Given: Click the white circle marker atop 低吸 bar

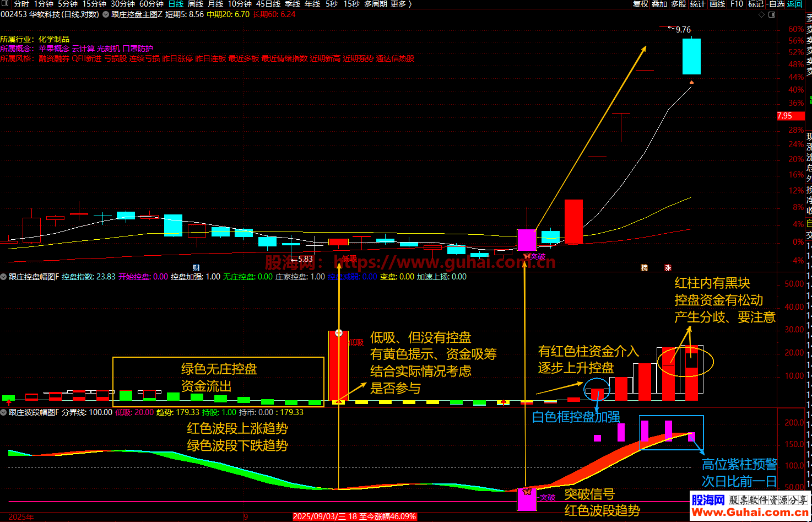Looking at the screenshot, I should pyautogui.click(x=339, y=333).
